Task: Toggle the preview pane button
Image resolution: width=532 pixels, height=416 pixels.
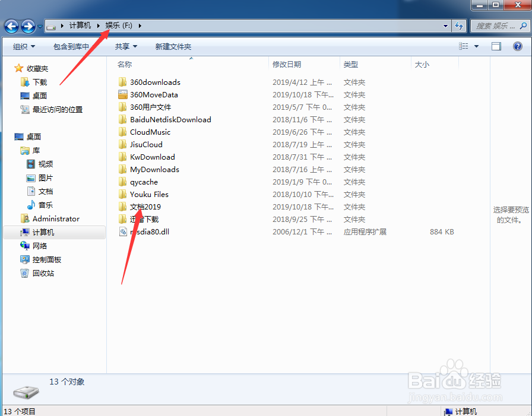Action: pos(496,46)
